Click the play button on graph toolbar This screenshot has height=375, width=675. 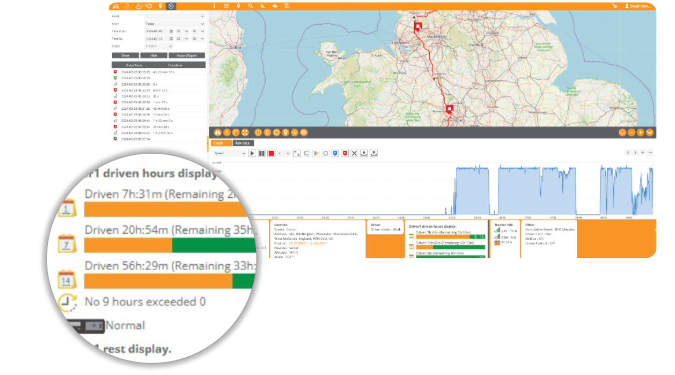tap(252, 153)
